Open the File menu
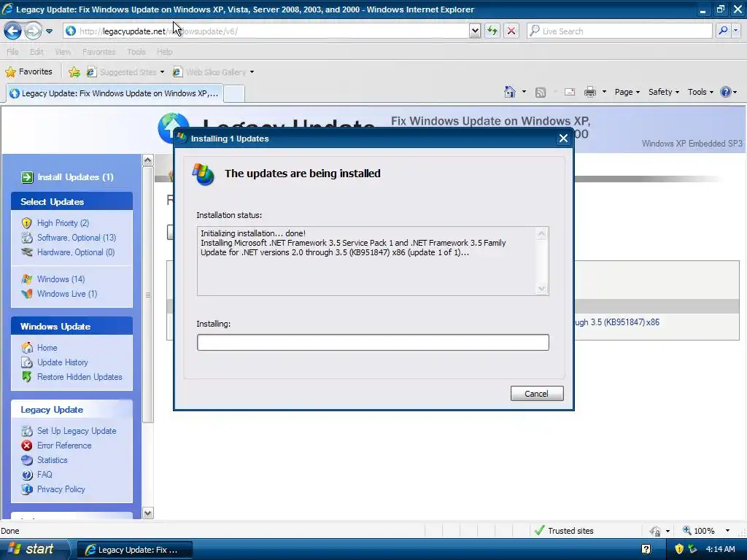This screenshot has width=747, height=560. pos(12,52)
